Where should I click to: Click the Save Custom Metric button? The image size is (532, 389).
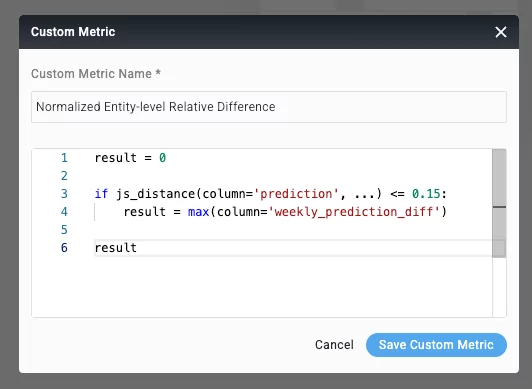(436, 345)
